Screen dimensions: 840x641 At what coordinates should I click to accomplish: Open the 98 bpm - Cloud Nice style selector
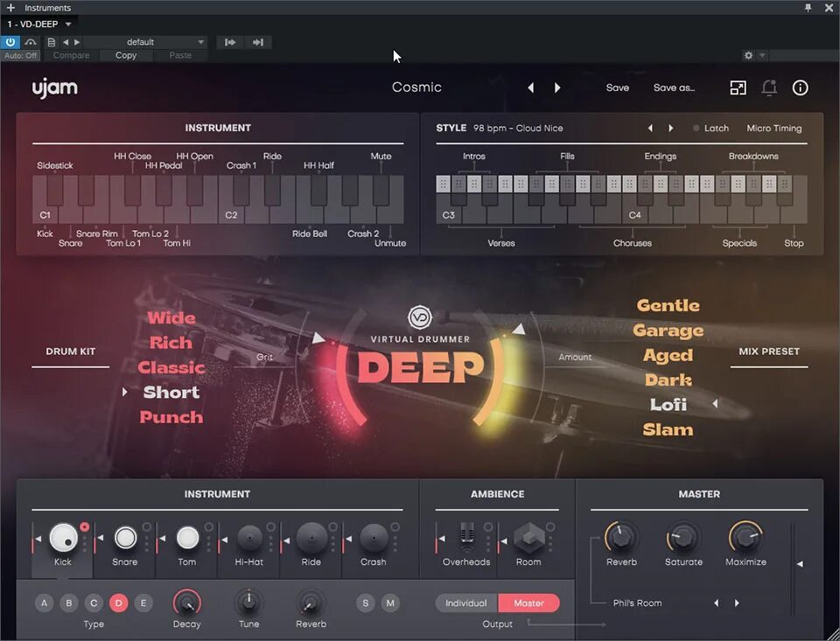point(518,128)
